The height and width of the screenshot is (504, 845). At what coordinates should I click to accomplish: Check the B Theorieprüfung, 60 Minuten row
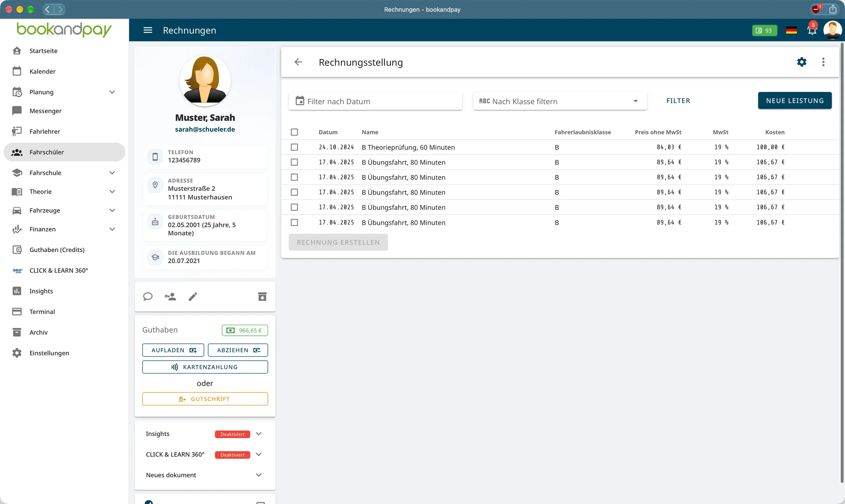[x=294, y=147]
